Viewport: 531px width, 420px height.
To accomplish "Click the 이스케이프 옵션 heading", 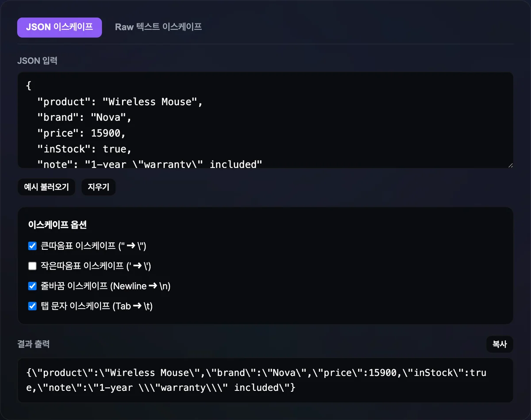I will pos(58,225).
